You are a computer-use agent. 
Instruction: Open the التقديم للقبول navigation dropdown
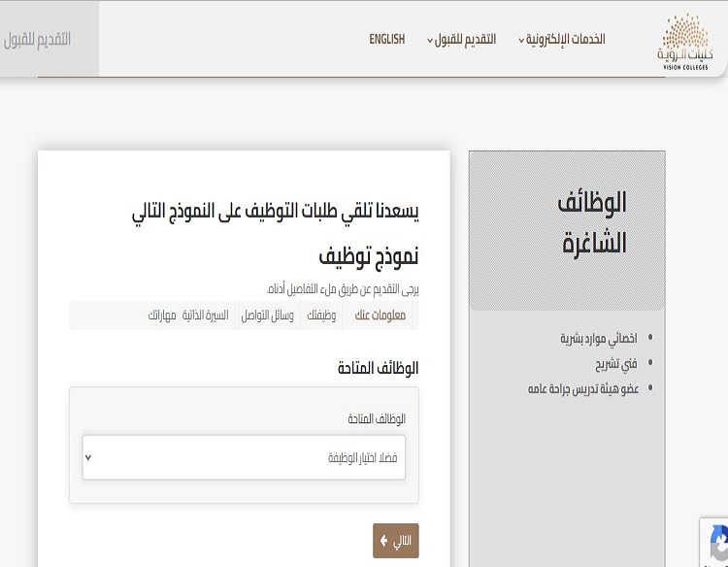tap(462, 40)
